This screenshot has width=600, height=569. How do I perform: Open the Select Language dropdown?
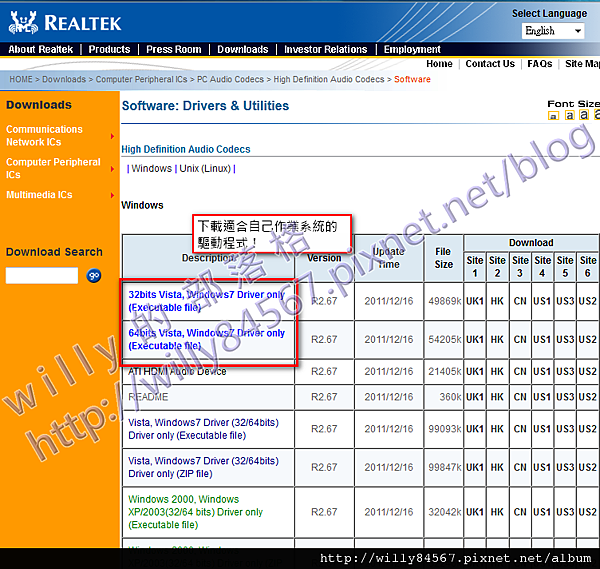click(x=553, y=31)
